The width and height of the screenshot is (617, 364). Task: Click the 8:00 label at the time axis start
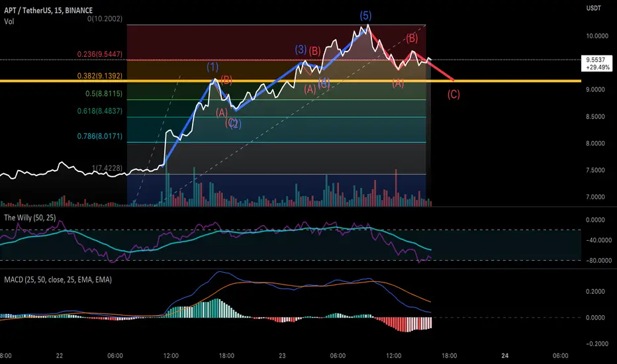pyautogui.click(x=5, y=356)
